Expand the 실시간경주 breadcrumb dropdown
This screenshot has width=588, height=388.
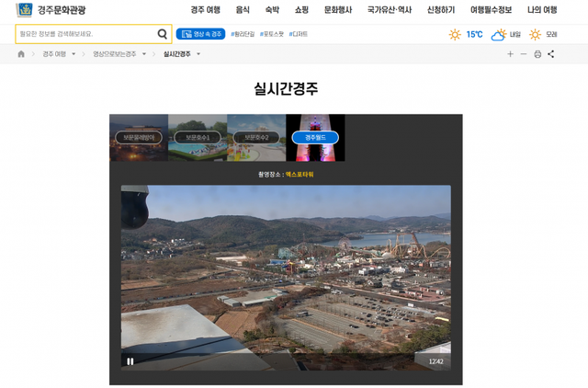pyautogui.click(x=198, y=54)
